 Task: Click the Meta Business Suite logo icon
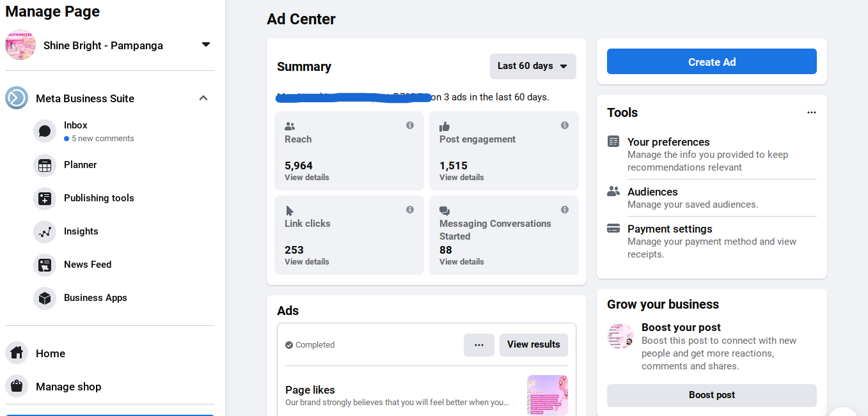coord(17,98)
